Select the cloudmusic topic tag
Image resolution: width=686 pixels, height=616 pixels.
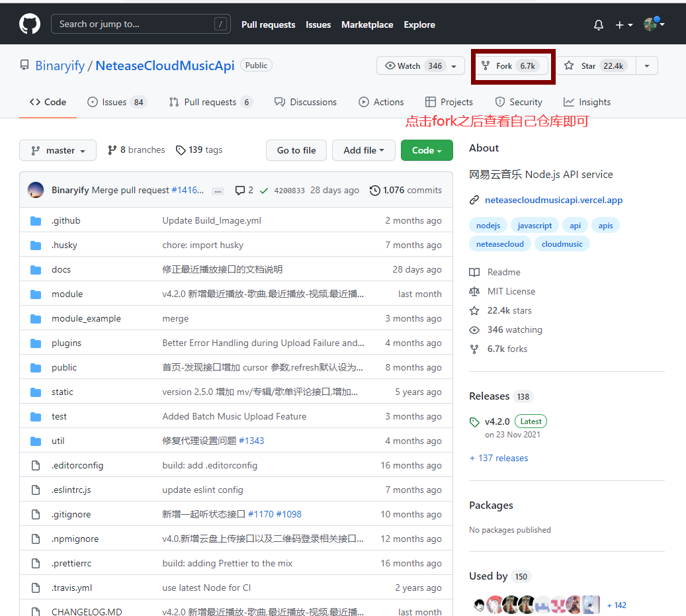pyautogui.click(x=562, y=243)
